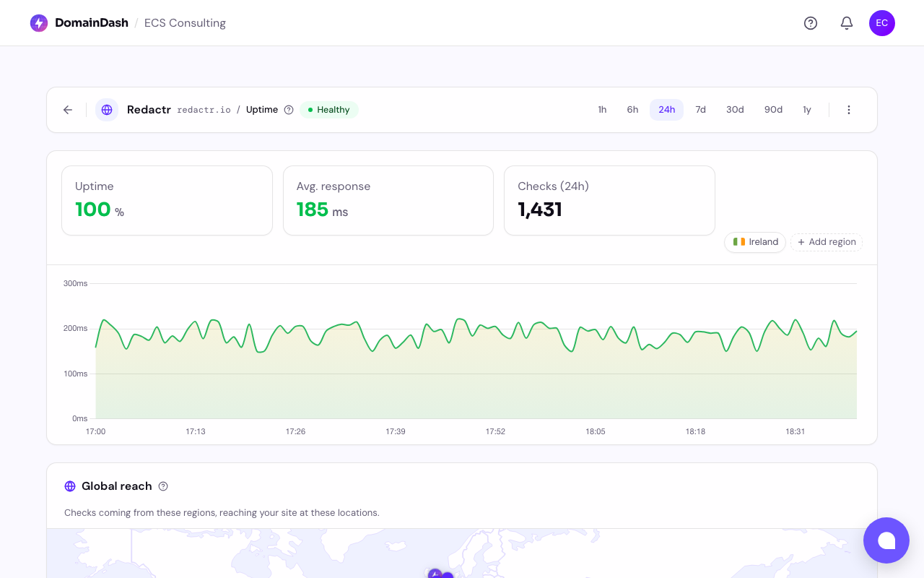Open the chat support bubble
The width and height of the screenshot is (924, 578).
tap(886, 540)
